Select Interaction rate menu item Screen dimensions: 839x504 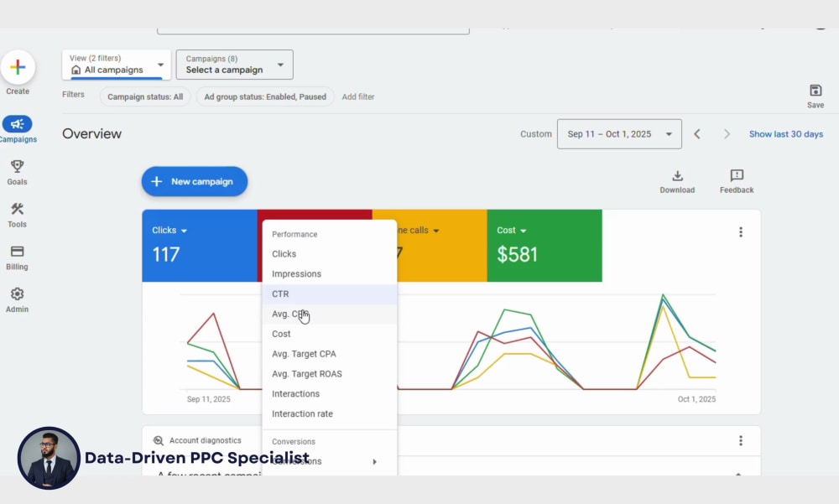tap(330, 413)
